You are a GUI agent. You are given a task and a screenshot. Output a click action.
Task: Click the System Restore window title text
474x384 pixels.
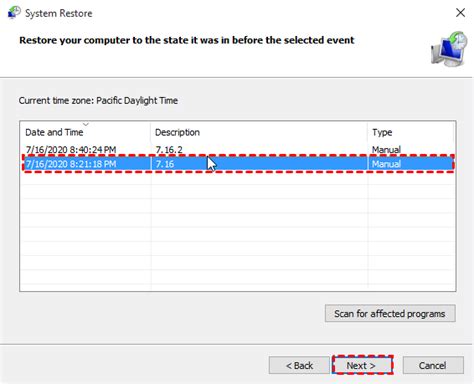[59, 13]
